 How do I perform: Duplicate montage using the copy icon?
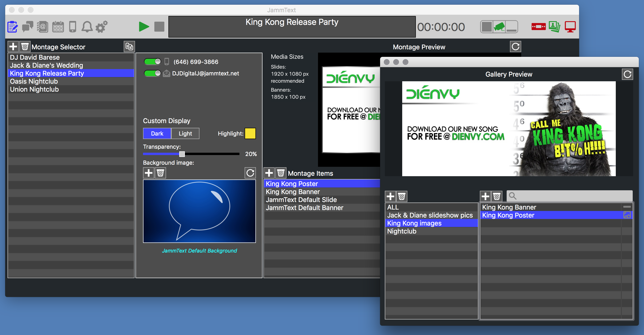(129, 47)
